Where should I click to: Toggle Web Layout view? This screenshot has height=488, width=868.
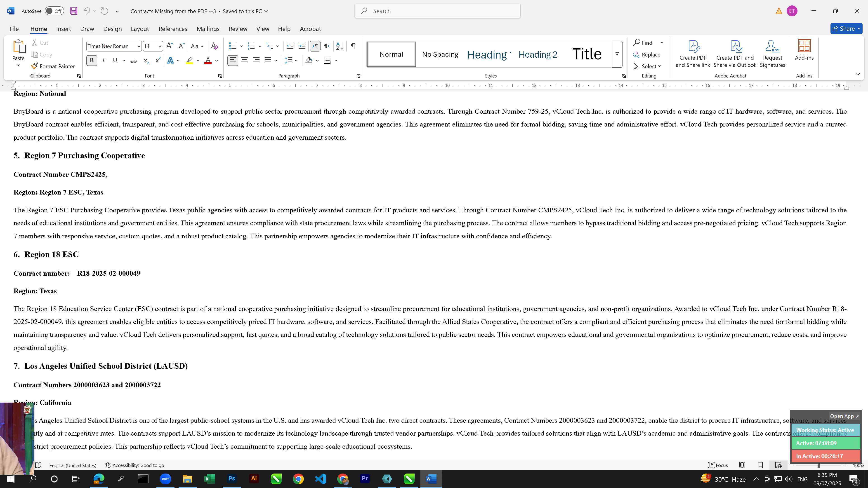778,465
